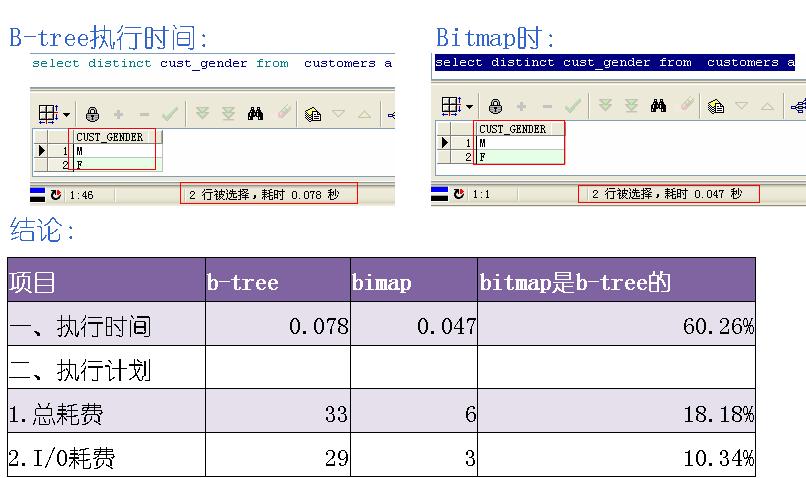Click the highlighted Bitmap SQL query line
The width and height of the screenshot is (806, 478).
tap(615, 62)
